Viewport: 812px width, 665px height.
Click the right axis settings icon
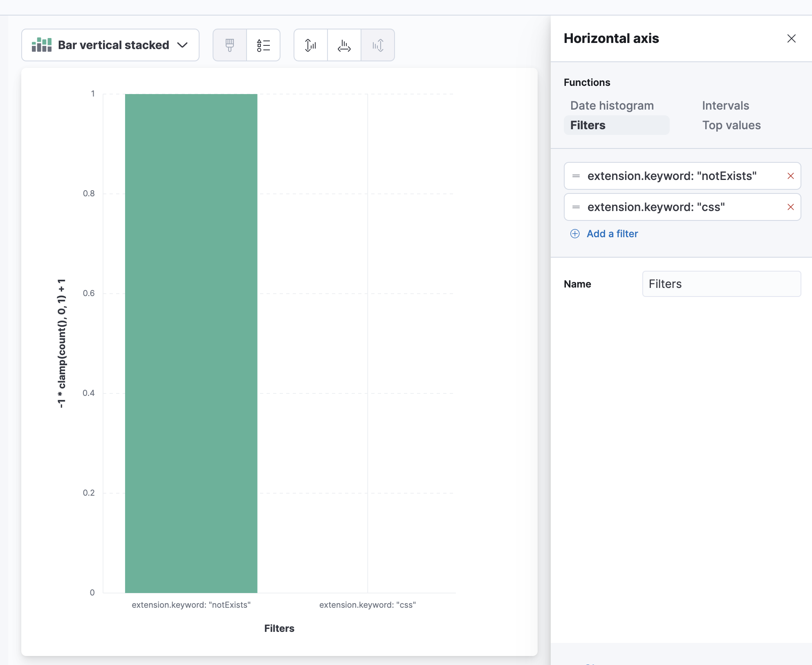pyautogui.click(x=378, y=45)
